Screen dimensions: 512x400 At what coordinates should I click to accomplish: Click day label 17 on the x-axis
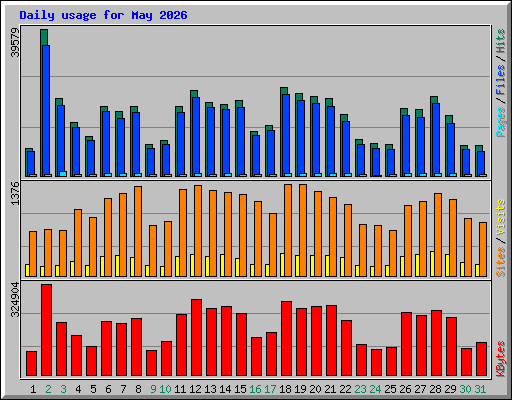(270, 389)
